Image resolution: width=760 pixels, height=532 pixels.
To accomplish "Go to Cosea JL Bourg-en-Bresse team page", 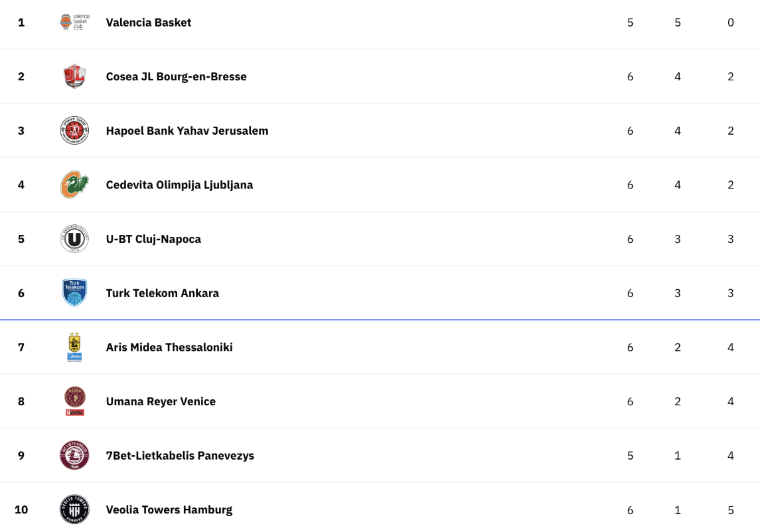I will (x=176, y=76).
